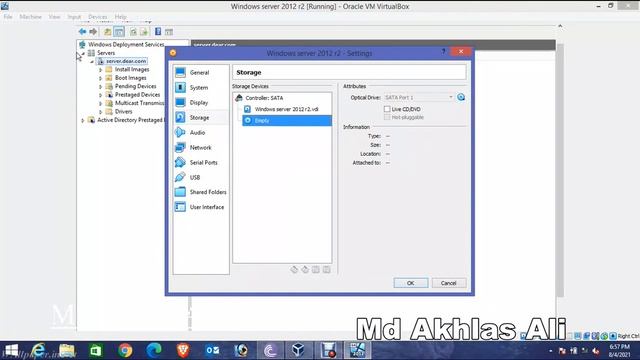Click the refresh toolbar icon in WDS
This screenshot has height=360, width=640.
[133, 31]
